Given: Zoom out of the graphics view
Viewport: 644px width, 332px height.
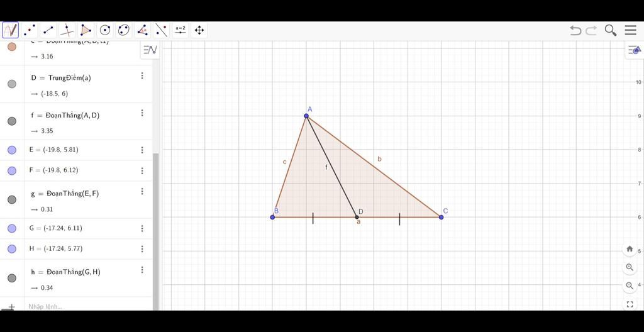Looking at the screenshot, I should point(630,285).
